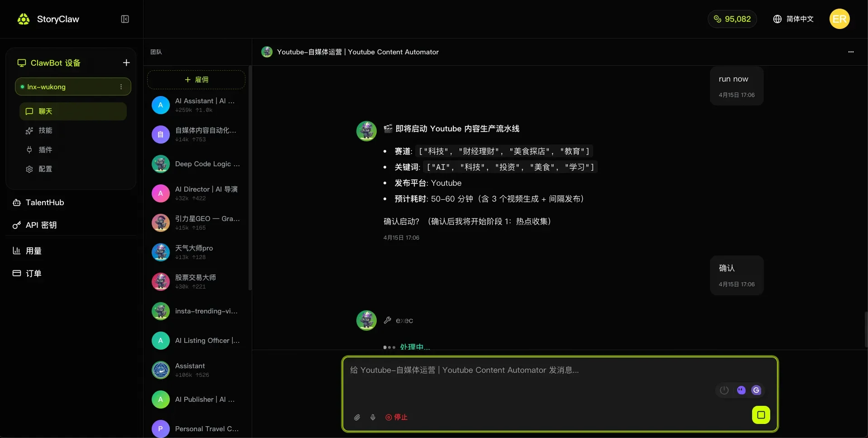Click the '确认' message bubble
Viewport: 868px width, 438px height.
click(x=737, y=275)
